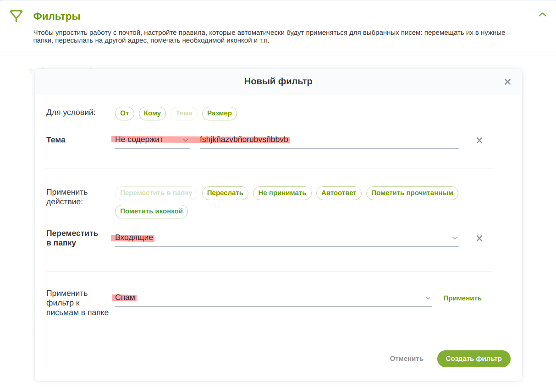The width and height of the screenshot is (556, 392).
Task: Select the Автоответ action
Action: [x=339, y=193]
